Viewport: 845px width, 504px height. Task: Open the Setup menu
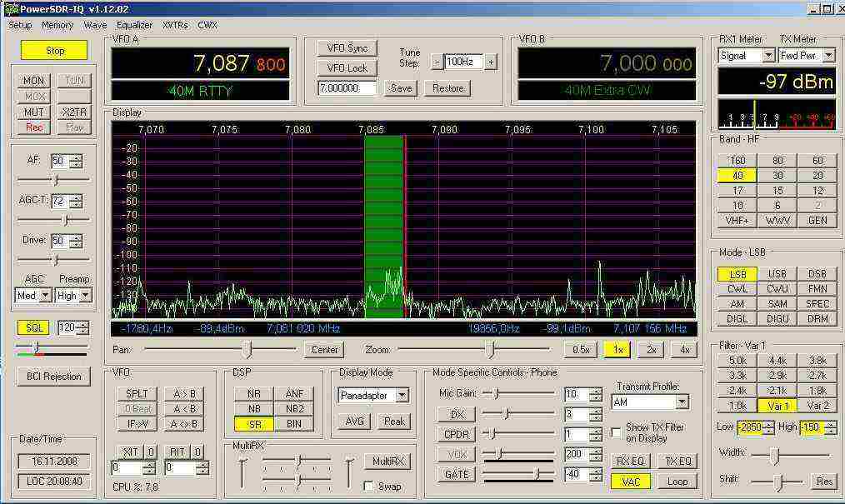(x=20, y=25)
